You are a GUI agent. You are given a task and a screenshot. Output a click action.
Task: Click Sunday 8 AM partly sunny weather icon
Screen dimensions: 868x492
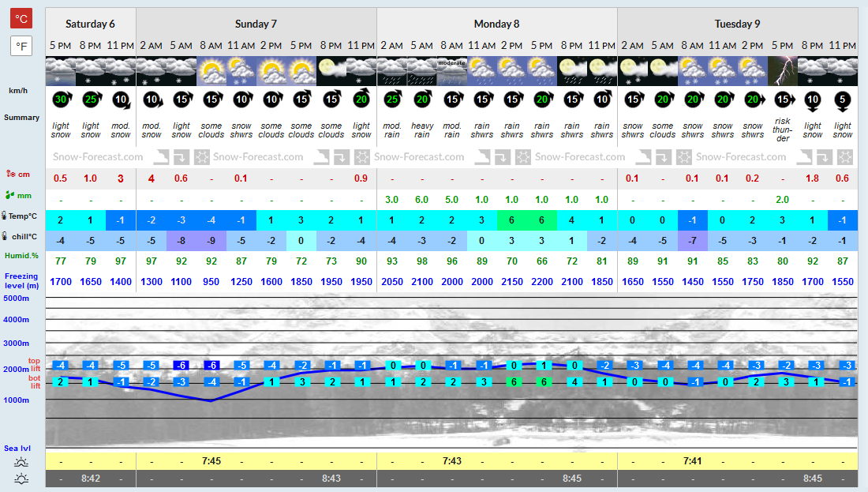211,71
